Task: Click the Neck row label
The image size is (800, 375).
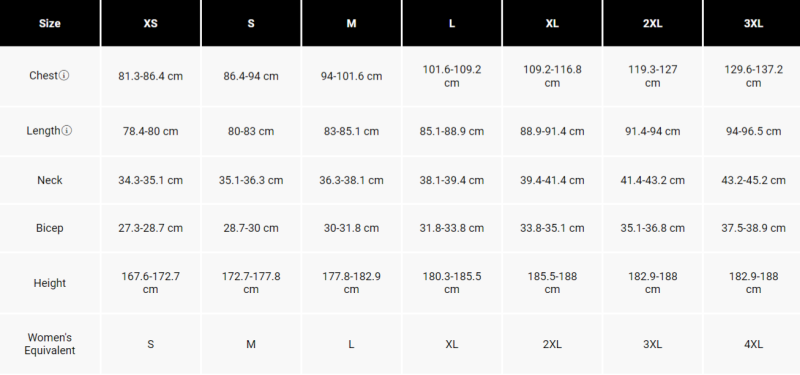Action: [x=50, y=180]
